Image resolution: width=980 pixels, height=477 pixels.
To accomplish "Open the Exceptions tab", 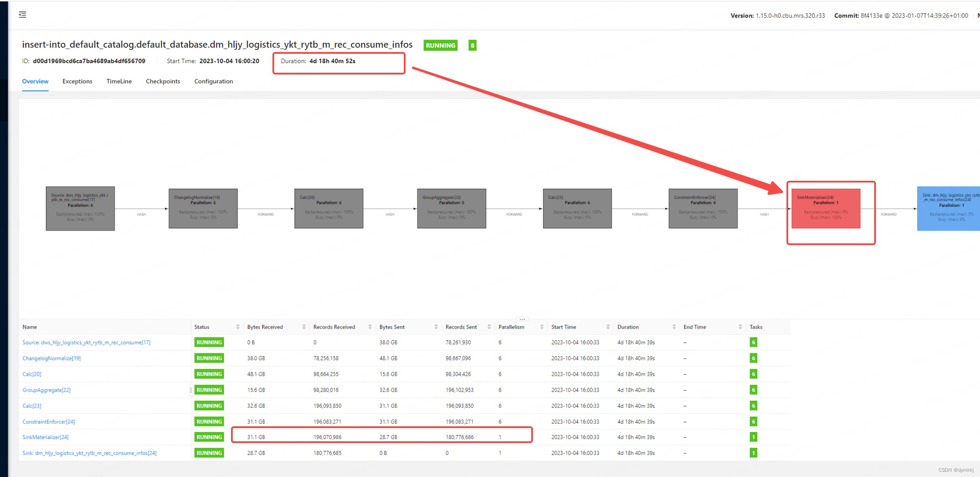I will 77,81.
